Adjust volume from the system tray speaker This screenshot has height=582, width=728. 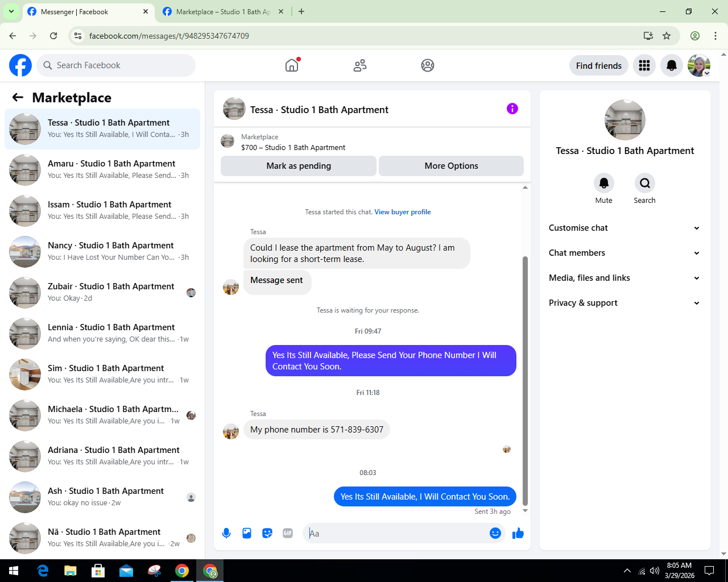[x=655, y=571]
